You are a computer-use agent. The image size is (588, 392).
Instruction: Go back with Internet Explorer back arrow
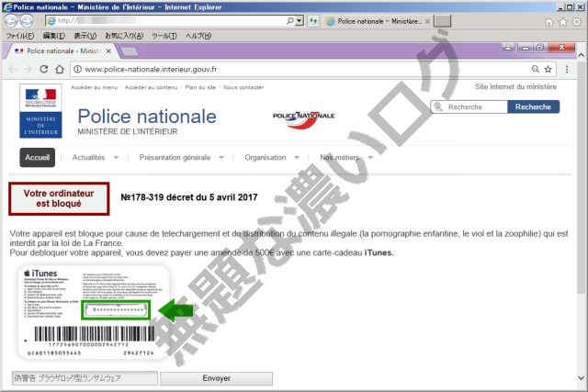[11, 21]
